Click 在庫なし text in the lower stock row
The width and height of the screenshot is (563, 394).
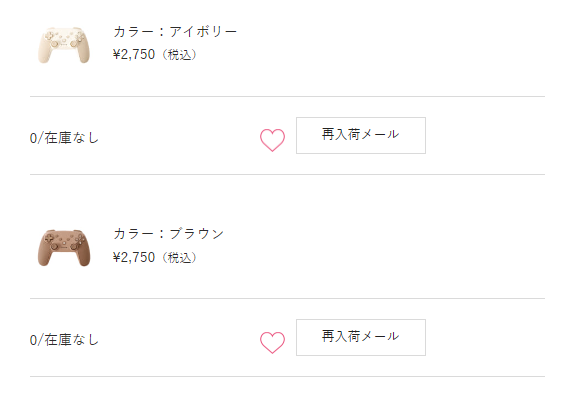(71, 340)
